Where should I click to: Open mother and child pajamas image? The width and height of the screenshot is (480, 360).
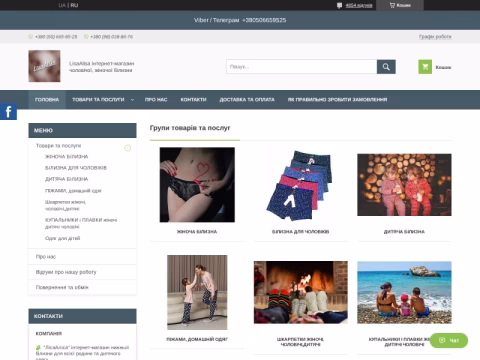[197, 292]
